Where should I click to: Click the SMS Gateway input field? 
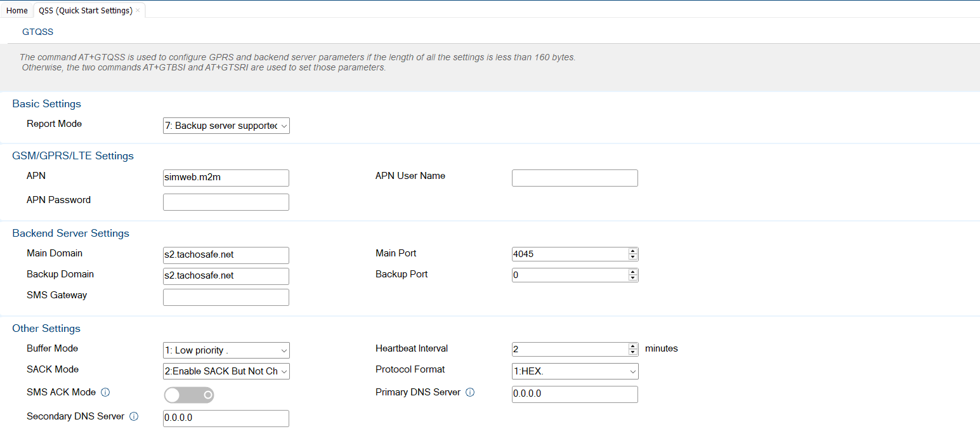click(226, 297)
